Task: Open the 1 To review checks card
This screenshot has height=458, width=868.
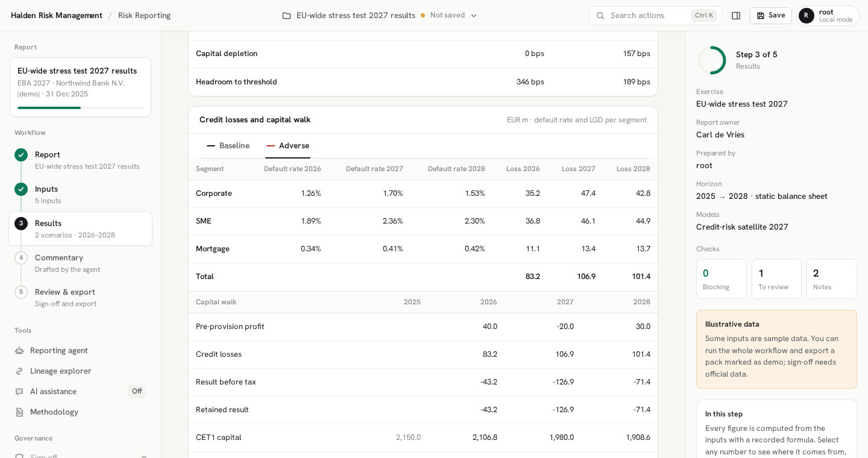Action: [x=776, y=279]
